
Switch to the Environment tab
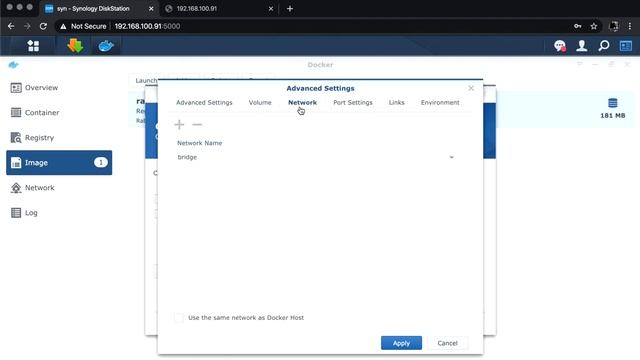point(440,102)
